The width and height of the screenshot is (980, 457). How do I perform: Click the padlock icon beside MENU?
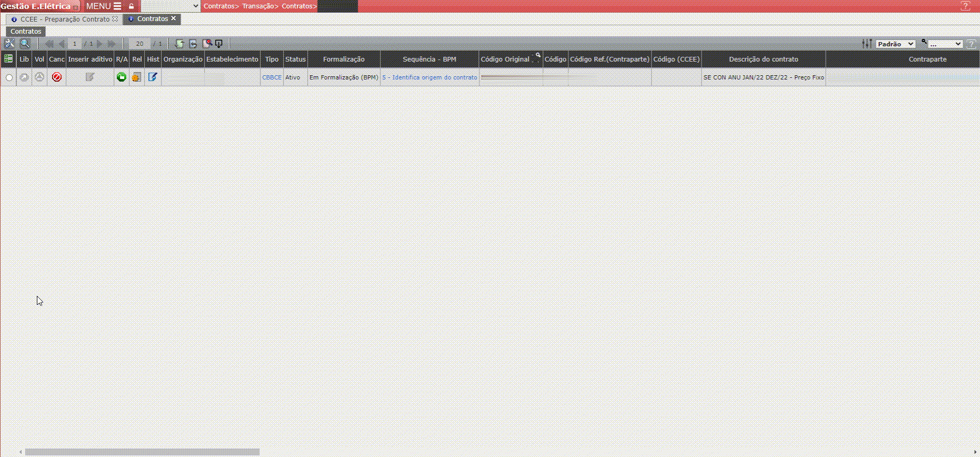(x=132, y=6)
